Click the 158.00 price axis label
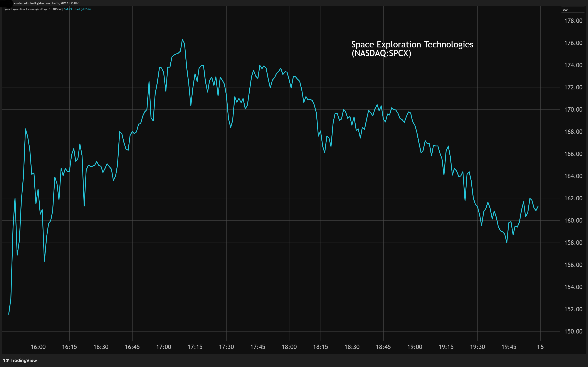The width and height of the screenshot is (588, 367). click(x=573, y=243)
